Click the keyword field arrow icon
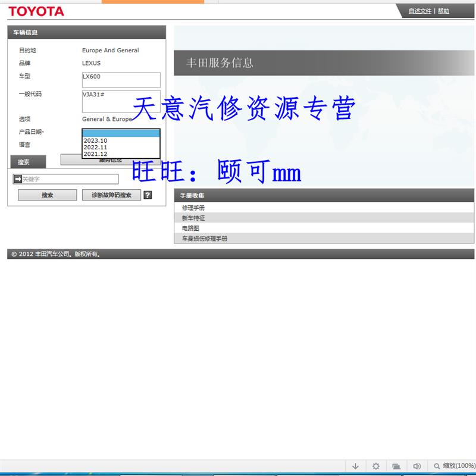Image resolution: width=476 pixels, height=476 pixels. (x=18, y=179)
